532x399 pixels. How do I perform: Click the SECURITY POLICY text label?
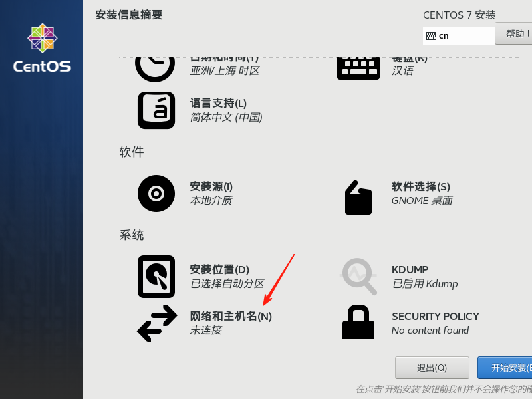[436, 317]
